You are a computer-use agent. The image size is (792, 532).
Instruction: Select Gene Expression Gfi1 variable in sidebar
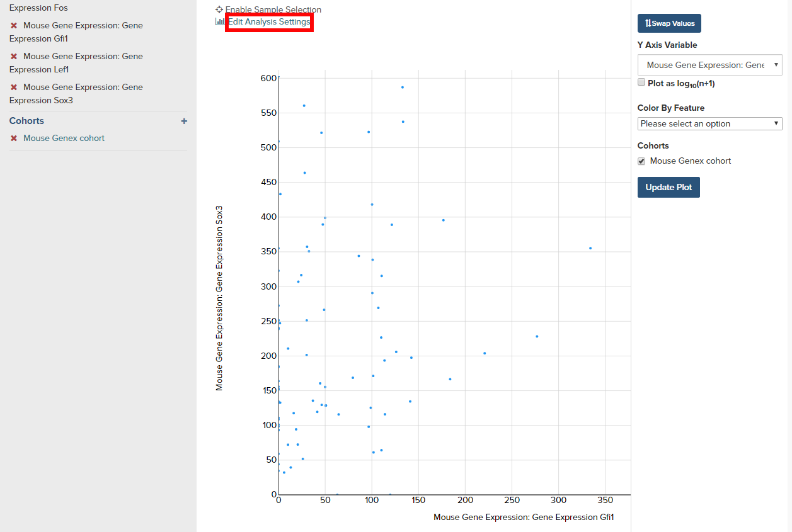click(76, 32)
